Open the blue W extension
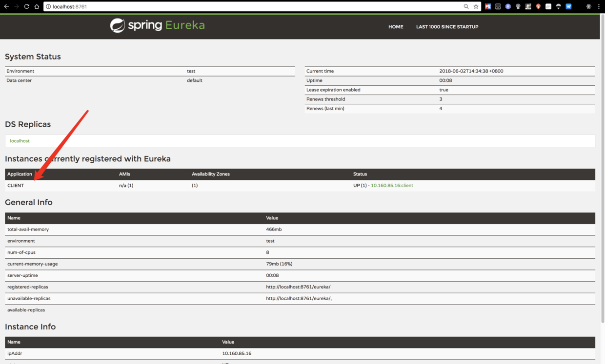Viewport: 605px width, 364px height. coord(568,7)
